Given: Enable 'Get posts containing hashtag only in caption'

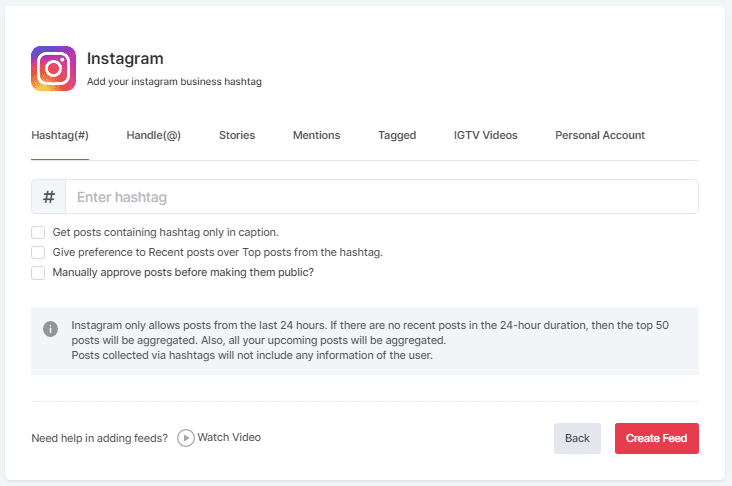Looking at the screenshot, I should pos(38,232).
